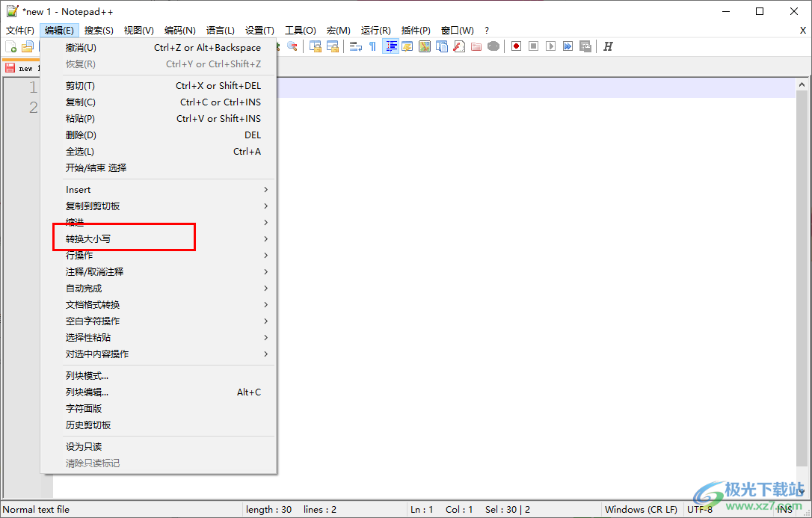Click the Stop Recording macro icon
812x518 pixels.
click(532, 46)
